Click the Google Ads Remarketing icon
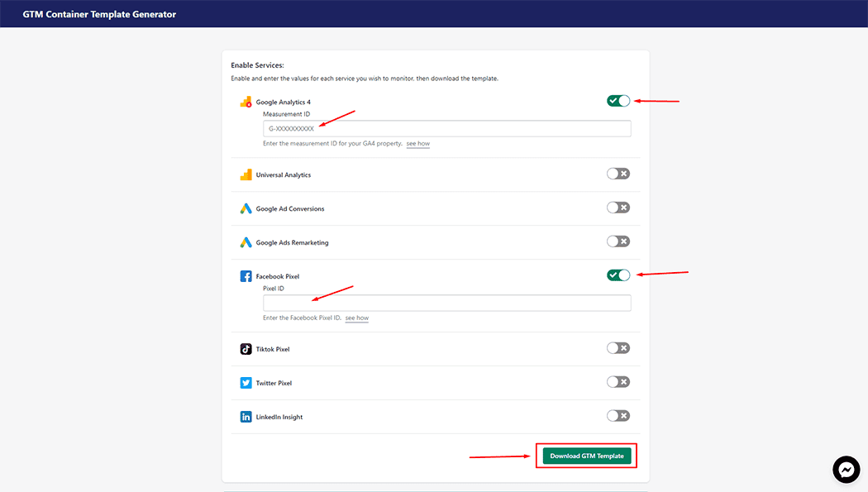This screenshot has width=868, height=492. click(x=247, y=242)
